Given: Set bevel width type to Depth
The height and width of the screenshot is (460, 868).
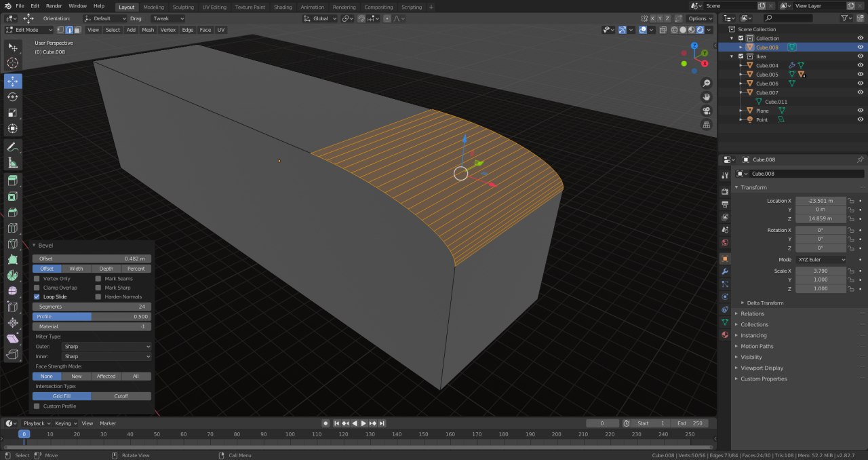Looking at the screenshot, I should (106, 269).
